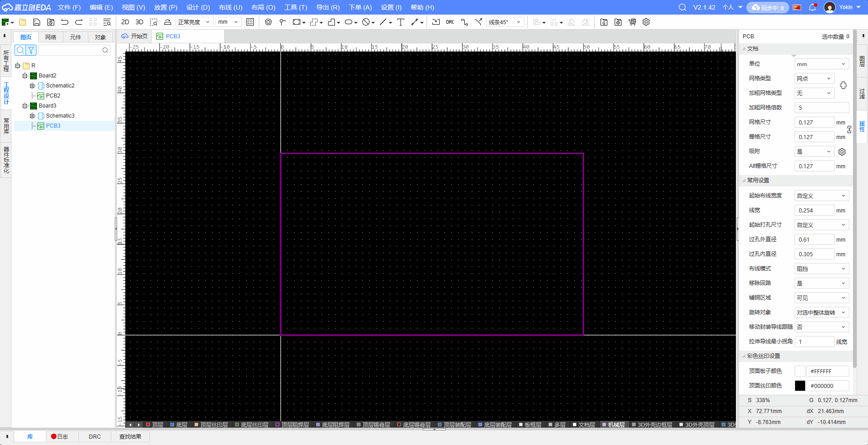This screenshot has width=868, height=445.
Task: Toggle the grid dots display icon
Action: pyautogui.click(x=250, y=22)
